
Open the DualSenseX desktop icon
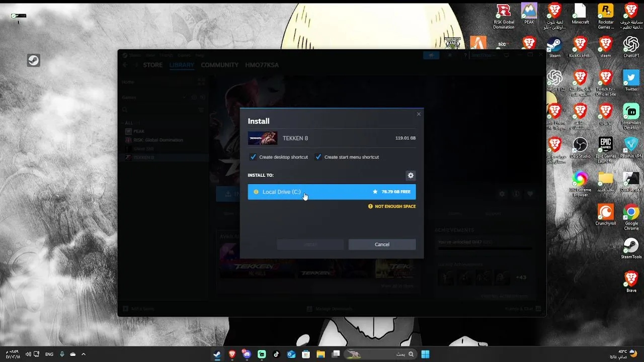tap(631, 182)
